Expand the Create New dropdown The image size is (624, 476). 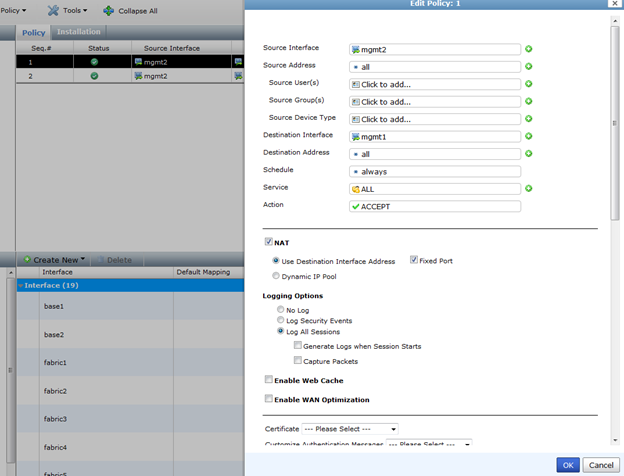pyautogui.click(x=58, y=260)
